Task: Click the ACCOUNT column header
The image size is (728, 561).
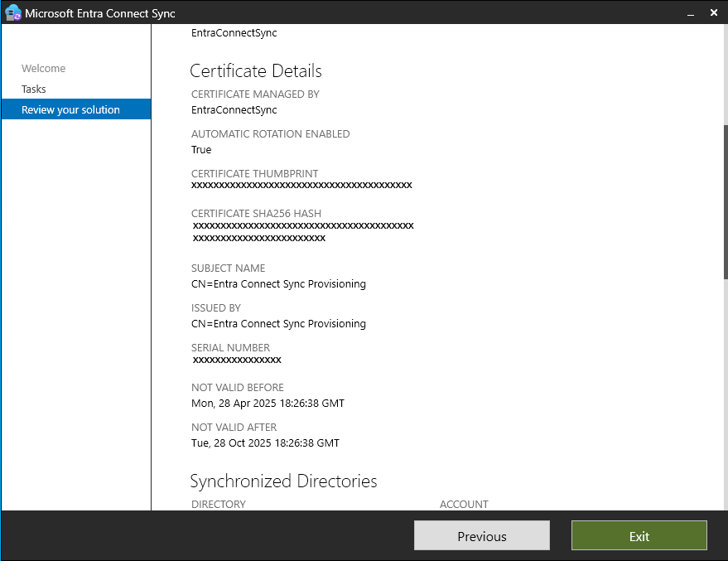Action: point(464,504)
